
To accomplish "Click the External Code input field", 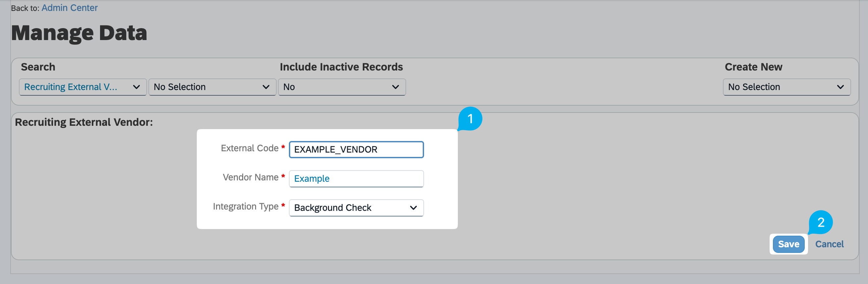I will pyautogui.click(x=356, y=149).
